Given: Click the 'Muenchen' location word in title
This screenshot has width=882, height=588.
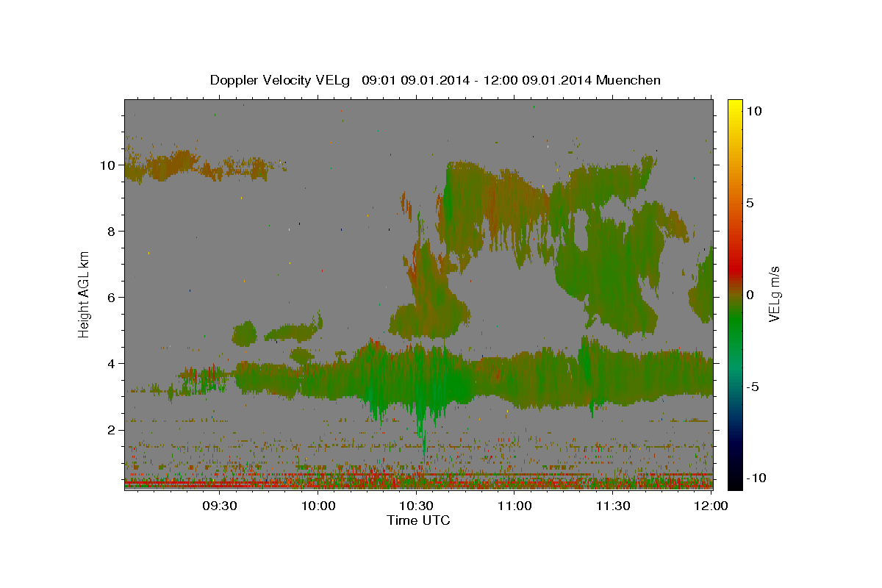Looking at the screenshot, I should [x=628, y=80].
